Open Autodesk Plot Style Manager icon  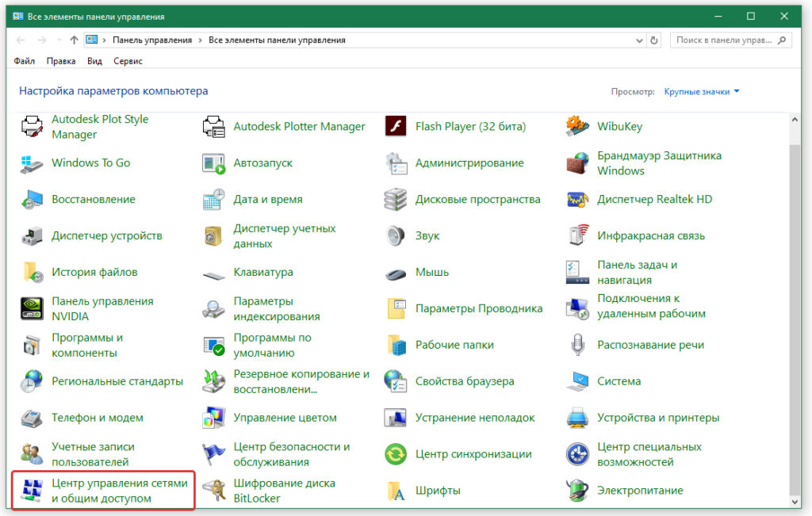32,126
